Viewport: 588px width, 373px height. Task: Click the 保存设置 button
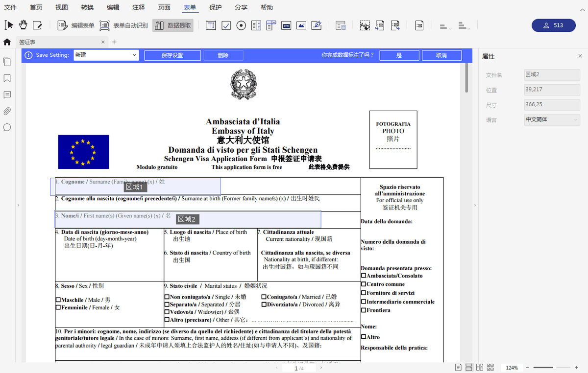coord(172,55)
